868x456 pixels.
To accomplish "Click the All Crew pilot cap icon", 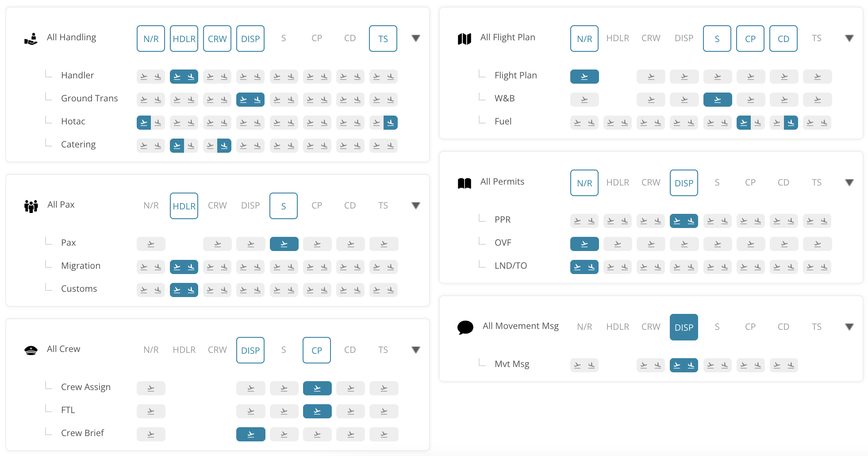I will click(31, 350).
